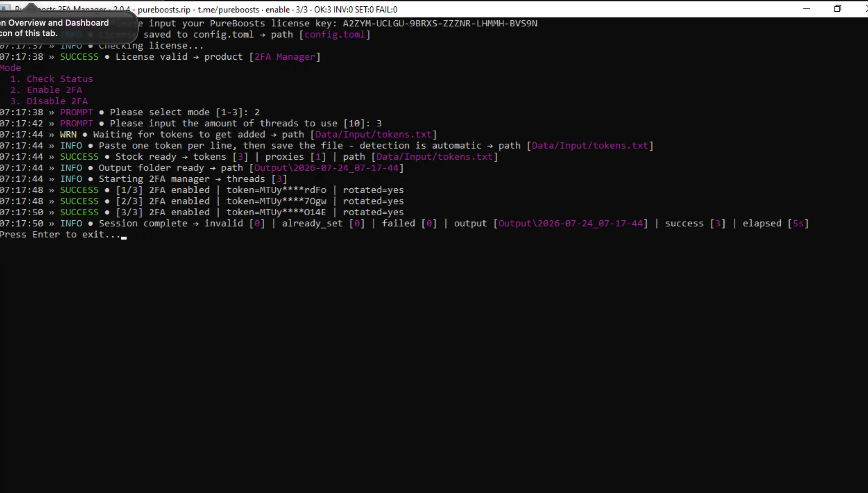Click the elapsed [5s] value

pos(776,224)
